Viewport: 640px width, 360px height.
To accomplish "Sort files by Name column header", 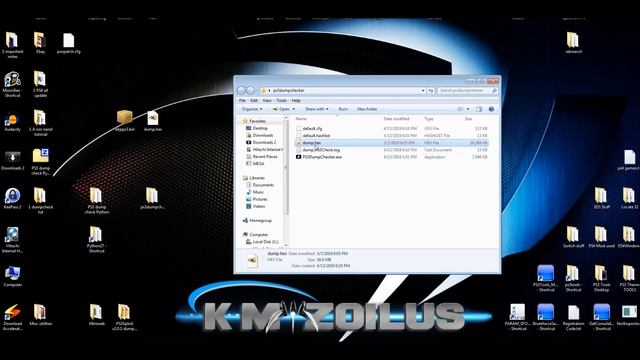I will (x=301, y=119).
